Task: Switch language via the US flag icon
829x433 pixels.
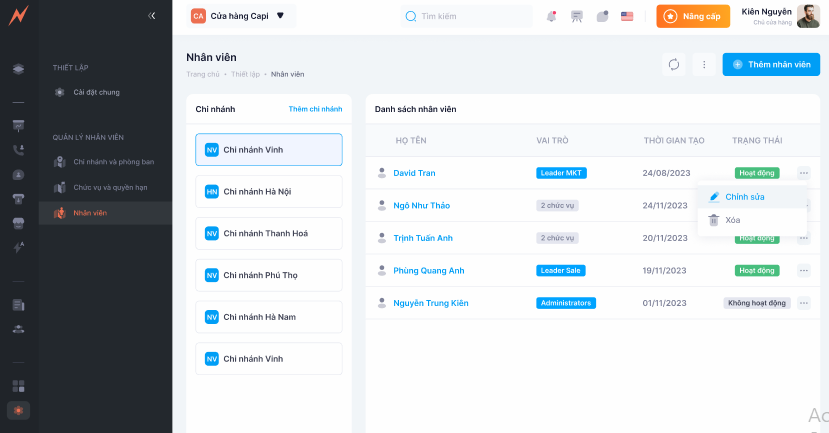Action: point(627,16)
